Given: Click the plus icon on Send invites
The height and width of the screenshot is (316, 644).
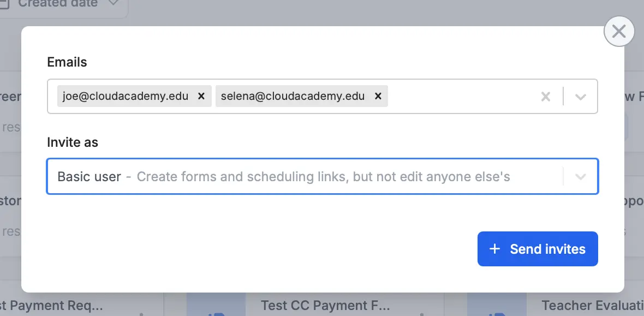Looking at the screenshot, I should tap(495, 249).
